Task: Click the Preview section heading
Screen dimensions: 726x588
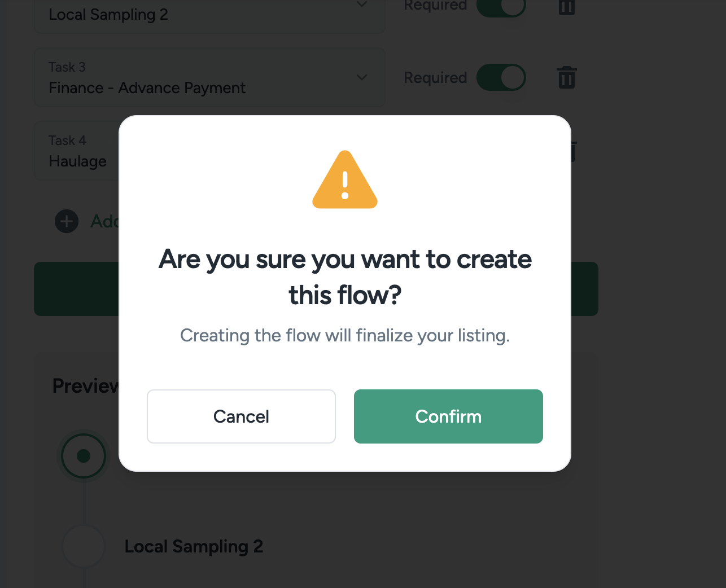Action: (x=85, y=386)
